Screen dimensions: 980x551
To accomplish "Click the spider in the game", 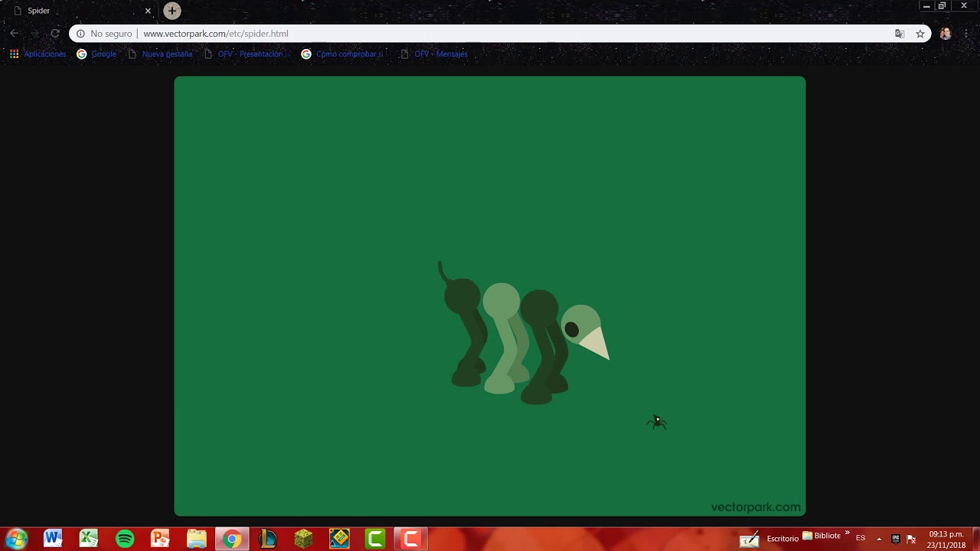I will pos(656,422).
